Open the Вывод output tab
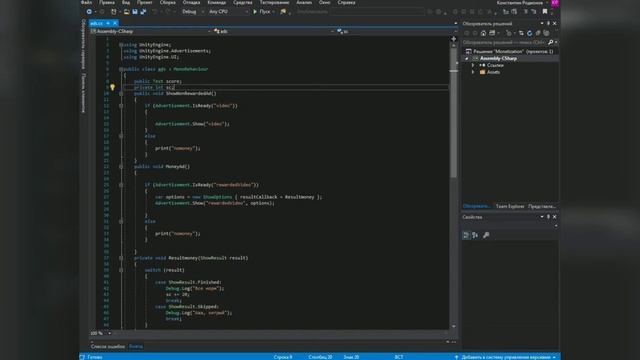 tap(136, 347)
